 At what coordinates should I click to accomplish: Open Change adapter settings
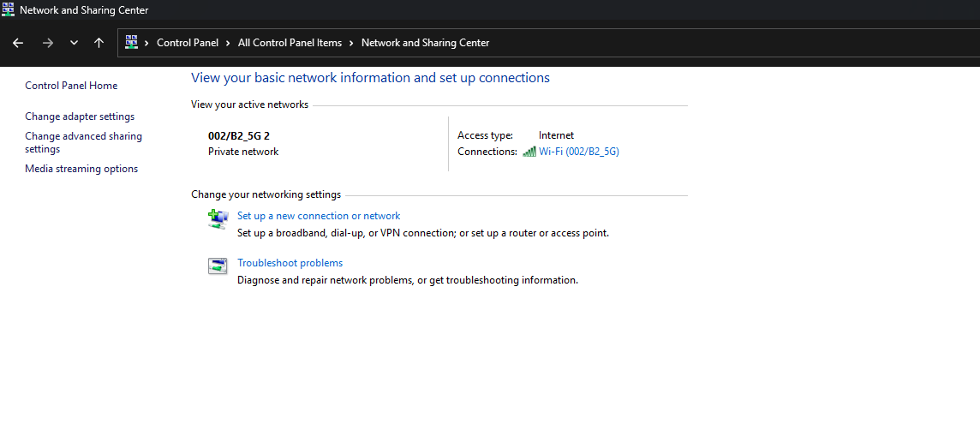[80, 116]
